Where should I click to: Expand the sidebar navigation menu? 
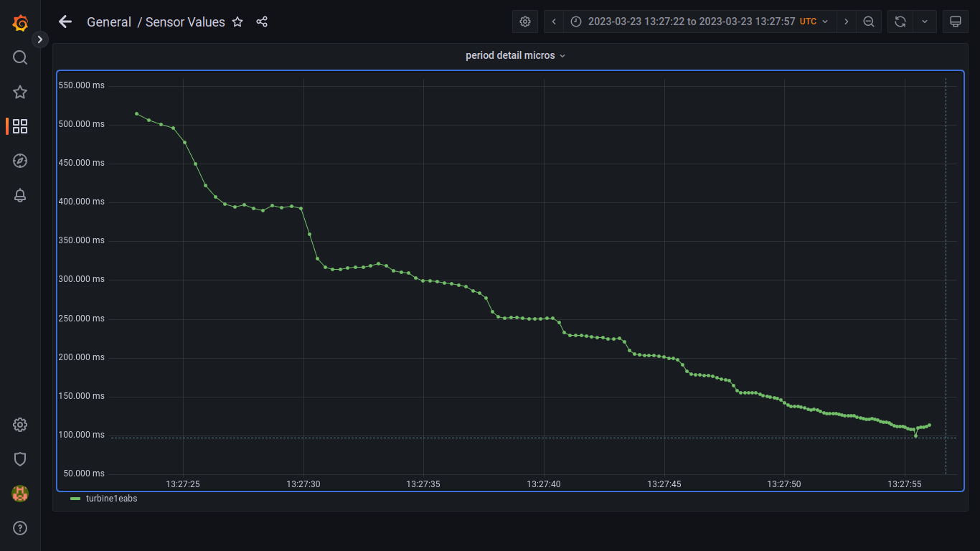40,39
